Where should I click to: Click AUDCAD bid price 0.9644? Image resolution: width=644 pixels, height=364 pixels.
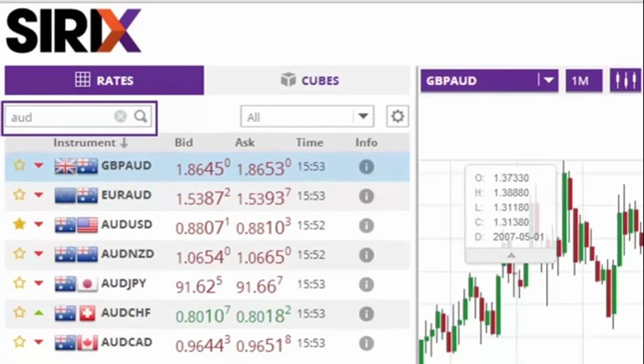point(203,345)
